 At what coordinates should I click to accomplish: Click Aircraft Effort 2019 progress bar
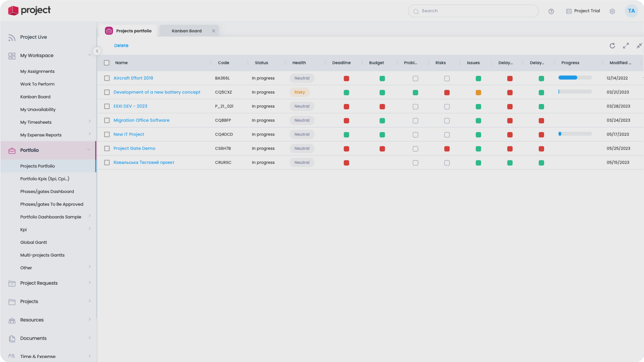(x=575, y=78)
